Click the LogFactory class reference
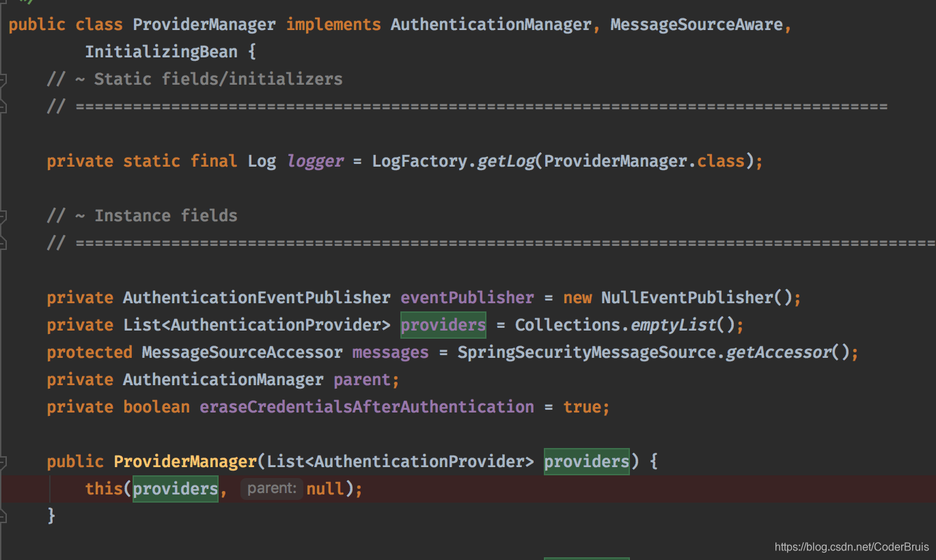Image resolution: width=936 pixels, height=560 pixels. (419, 161)
